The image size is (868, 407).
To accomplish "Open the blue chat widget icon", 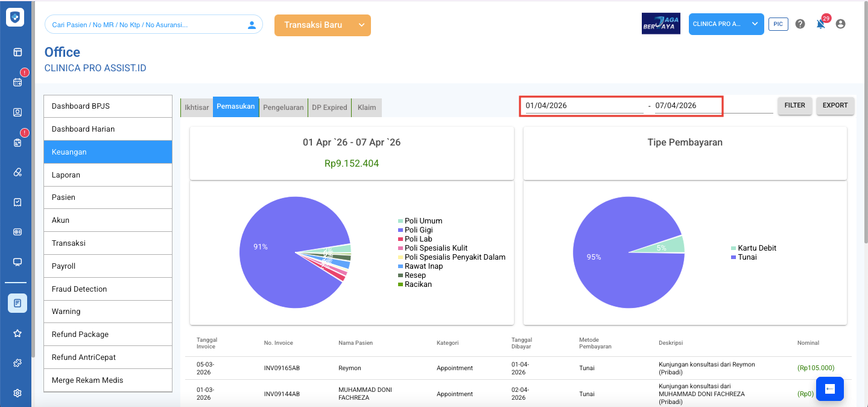I will pyautogui.click(x=829, y=389).
